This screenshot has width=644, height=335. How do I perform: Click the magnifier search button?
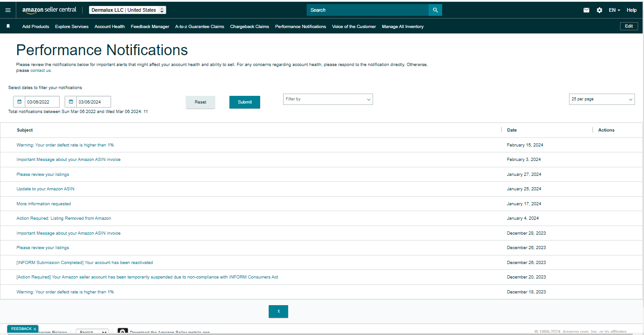[x=435, y=10]
